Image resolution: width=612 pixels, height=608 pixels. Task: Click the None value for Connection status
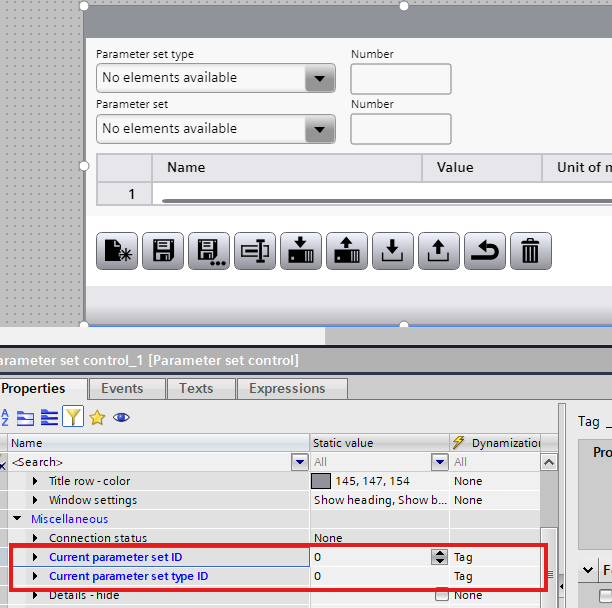click(328, 538)
